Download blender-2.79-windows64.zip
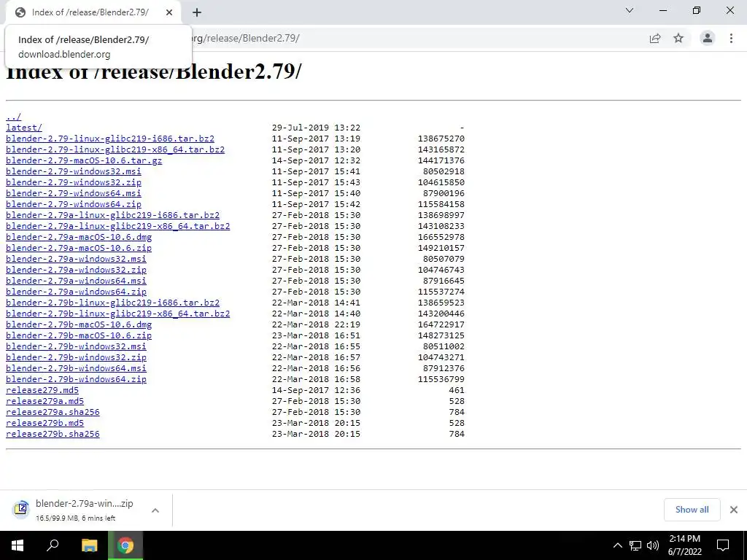This screenshot has height=560, width=747. coord(74,204)
